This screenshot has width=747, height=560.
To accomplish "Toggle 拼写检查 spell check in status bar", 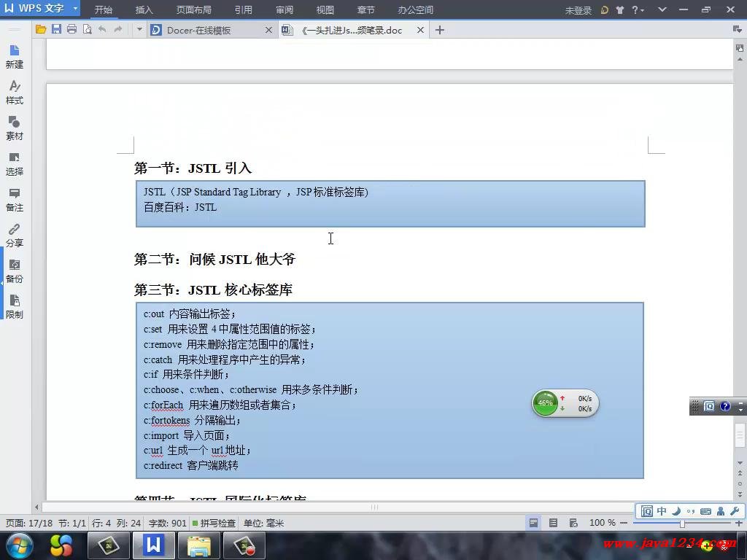I will [x=214, y=523].
